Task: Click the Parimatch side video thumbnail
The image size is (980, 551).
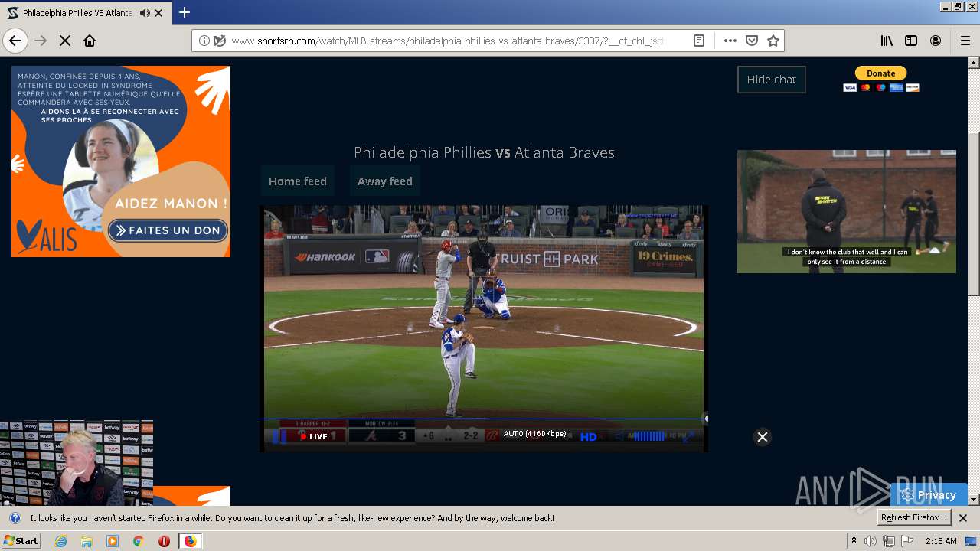Action: [847, 211]
